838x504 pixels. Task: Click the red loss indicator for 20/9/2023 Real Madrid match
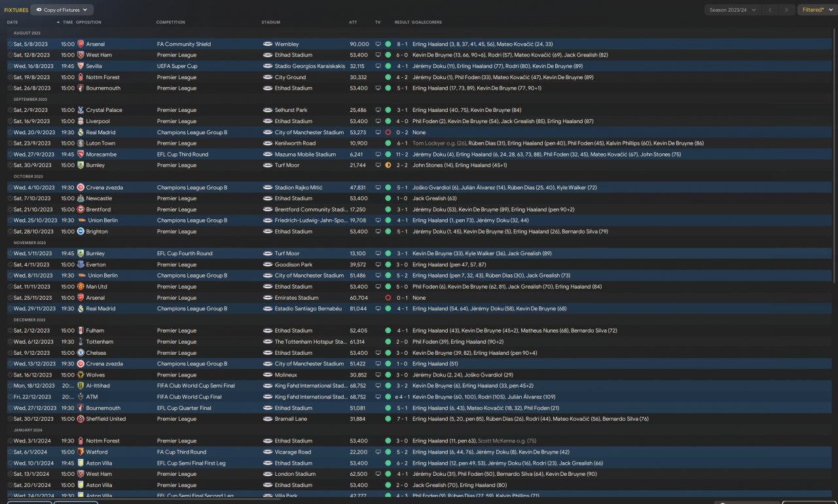388,132
